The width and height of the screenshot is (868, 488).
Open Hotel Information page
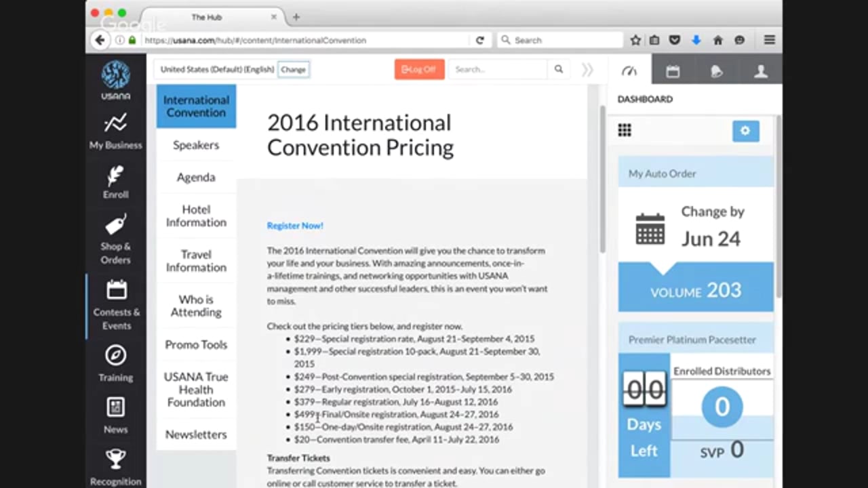[x=196, y=216]
